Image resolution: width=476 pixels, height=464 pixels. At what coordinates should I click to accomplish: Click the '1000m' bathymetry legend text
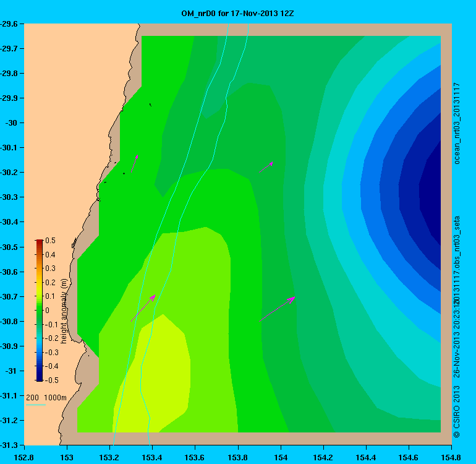point(55,397)
